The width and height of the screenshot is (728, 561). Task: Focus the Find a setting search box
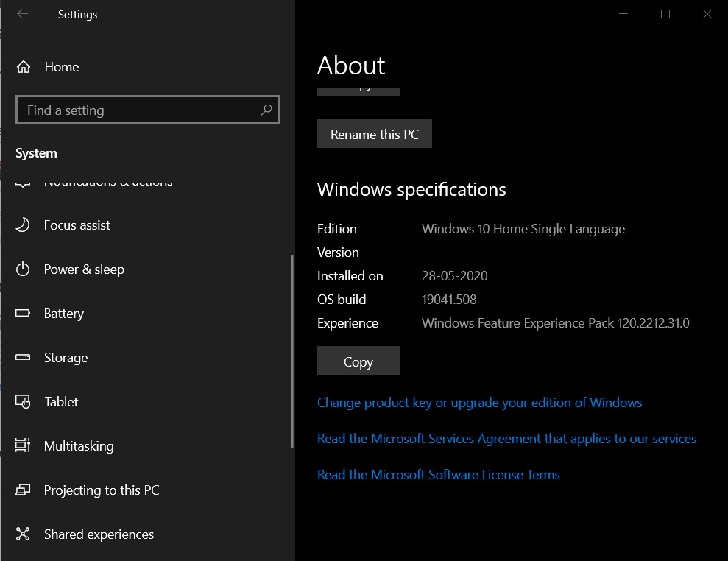[148, 110]
